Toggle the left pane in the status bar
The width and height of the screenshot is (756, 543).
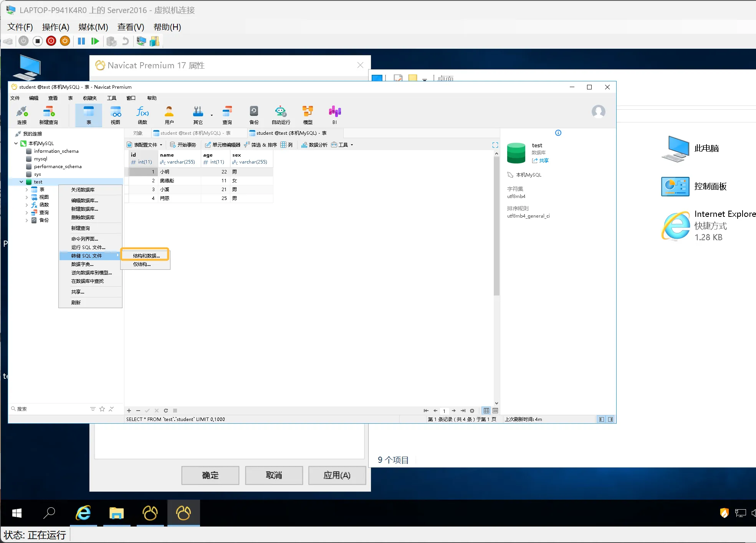click(602, 419)
